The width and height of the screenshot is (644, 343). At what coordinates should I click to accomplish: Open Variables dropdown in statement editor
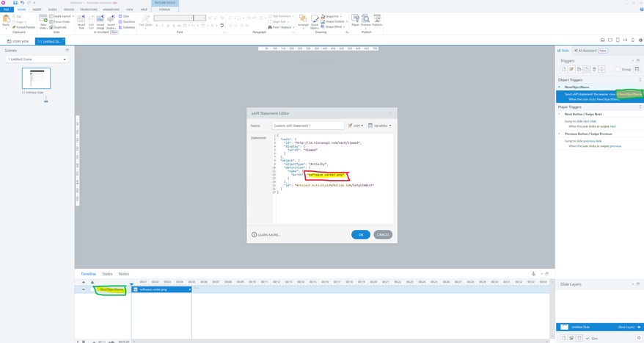pos(380,126)
